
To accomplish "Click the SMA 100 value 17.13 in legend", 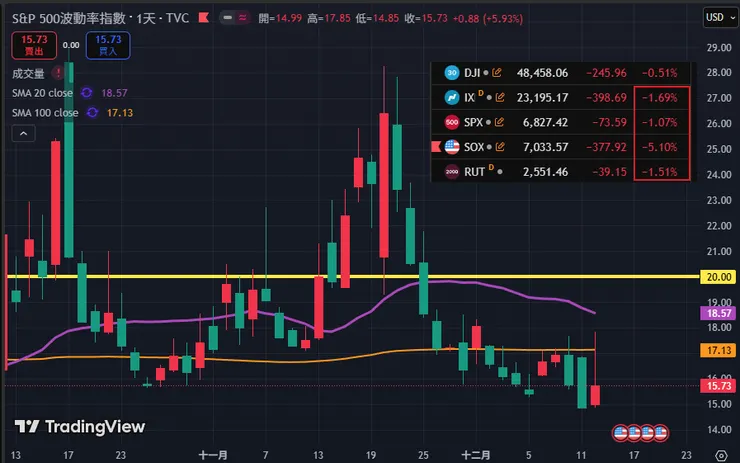I will coord(120,113).
